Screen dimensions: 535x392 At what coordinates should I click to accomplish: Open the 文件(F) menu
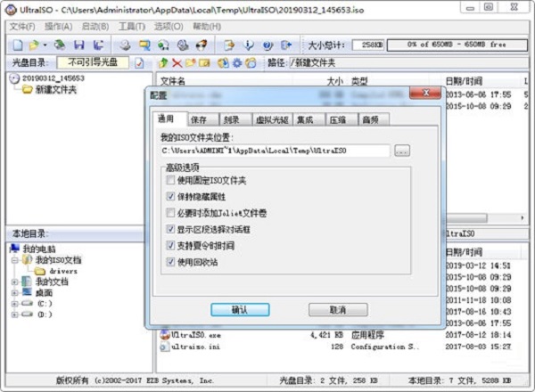click(x=22, y=27)
